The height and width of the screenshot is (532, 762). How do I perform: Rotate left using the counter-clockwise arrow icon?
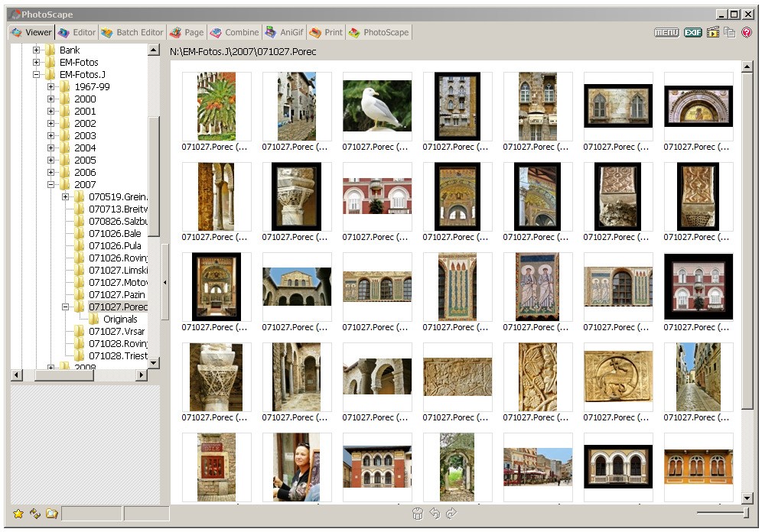click(435, 514)
